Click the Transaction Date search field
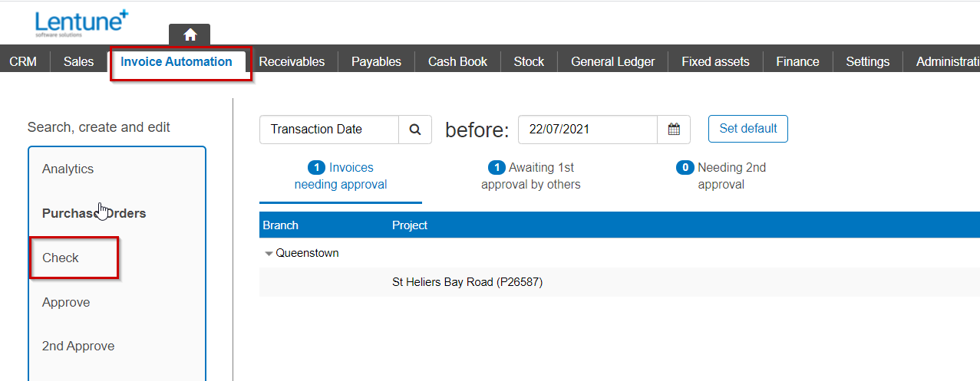The height and width of the screenshot is (381, 980). 328,130
